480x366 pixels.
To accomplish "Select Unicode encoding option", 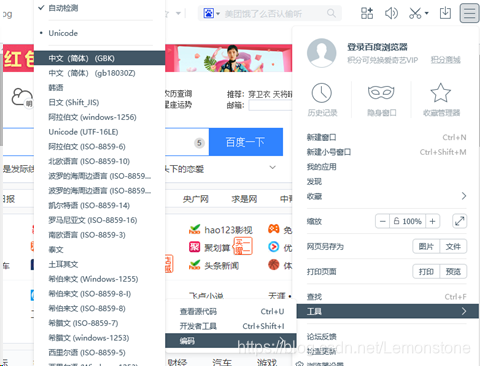I will (x=99, y=33).
